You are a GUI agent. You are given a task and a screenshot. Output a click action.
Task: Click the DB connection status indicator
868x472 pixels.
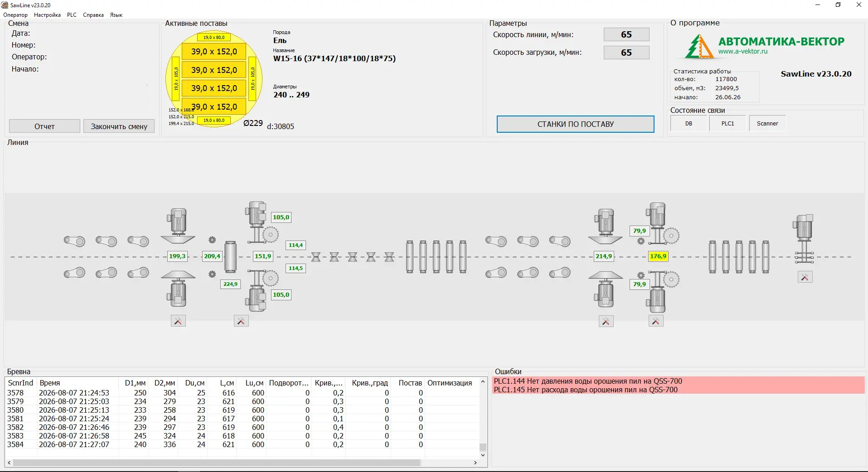[689, 123]
